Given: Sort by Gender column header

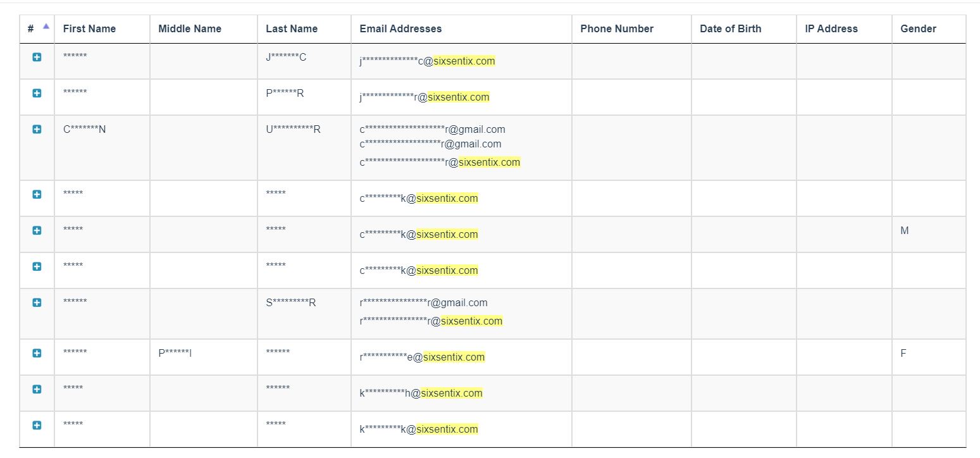Looking at the screenshot, I should (919, 28).
